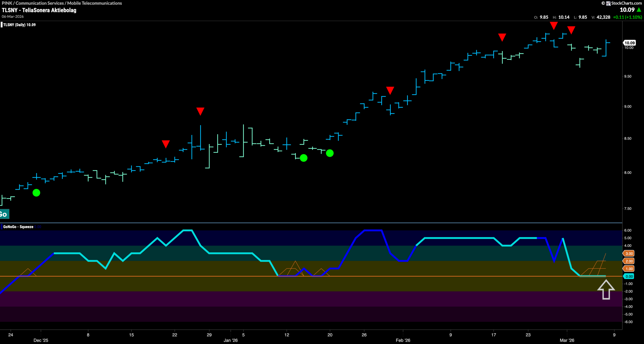Select the orange 1.00 squeeze value tag

[629, 269]
